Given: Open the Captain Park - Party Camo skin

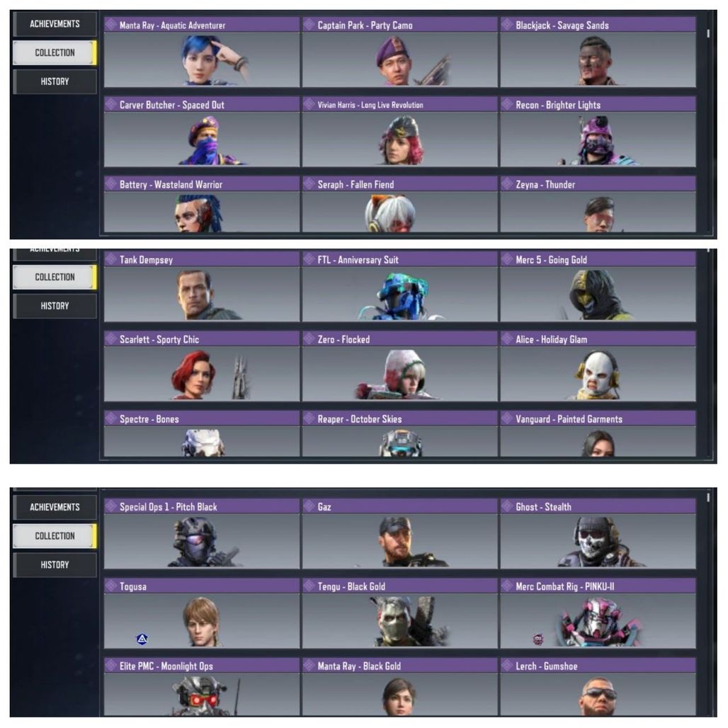Looking at the screenshot, I should point(399,52).
